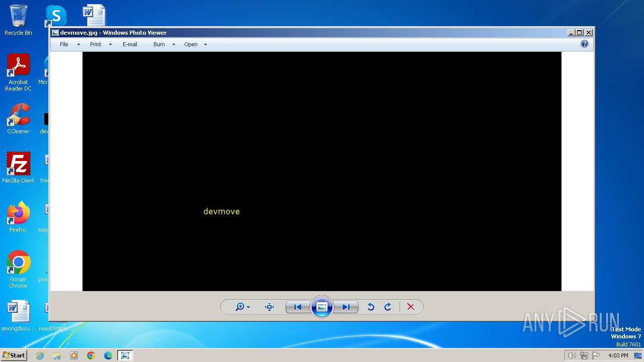The image size is (644, 362).
Task: Delete the current photo
Action: [x=411, y=307]
